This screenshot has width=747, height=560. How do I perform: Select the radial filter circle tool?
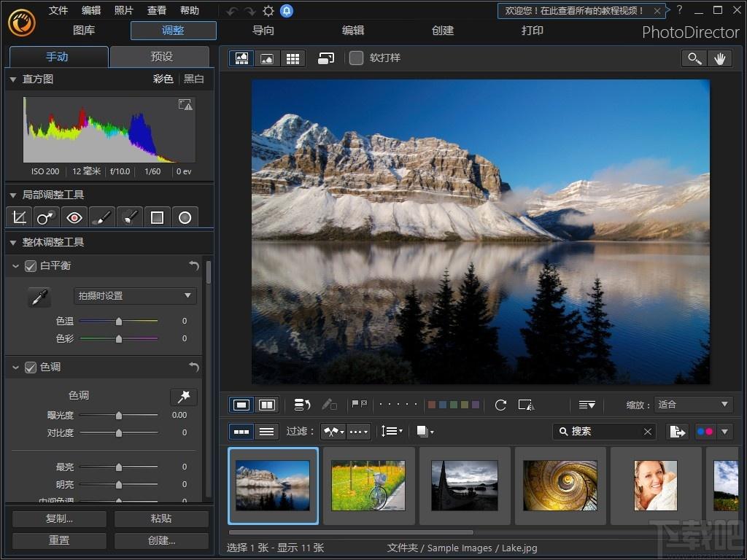[x=185, y=217]
